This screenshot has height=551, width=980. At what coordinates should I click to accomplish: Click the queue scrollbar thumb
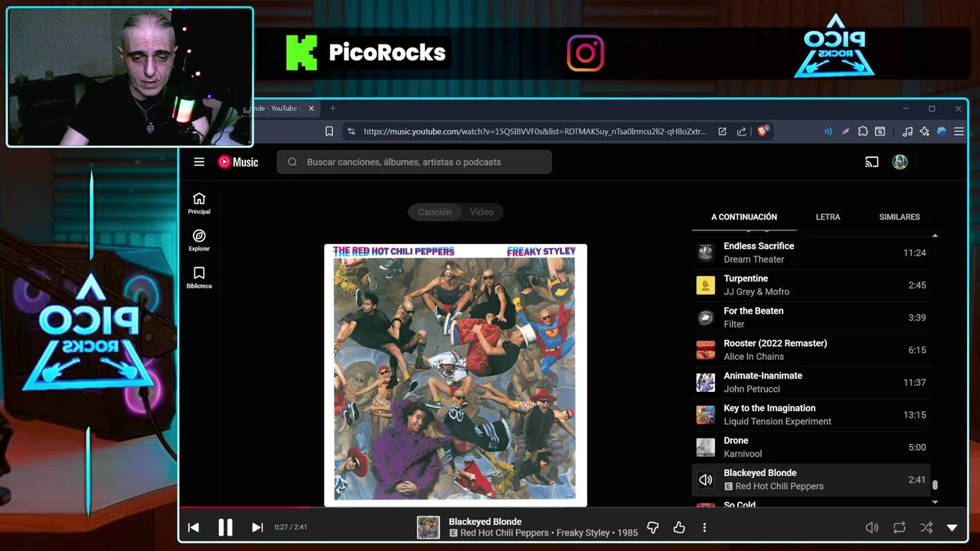point(935,484)
